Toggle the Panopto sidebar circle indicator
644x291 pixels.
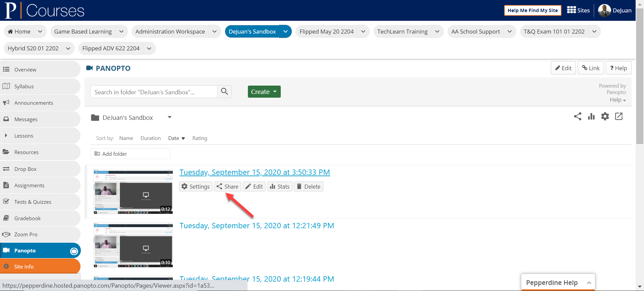pyautogui.click(x=74, y=251)
